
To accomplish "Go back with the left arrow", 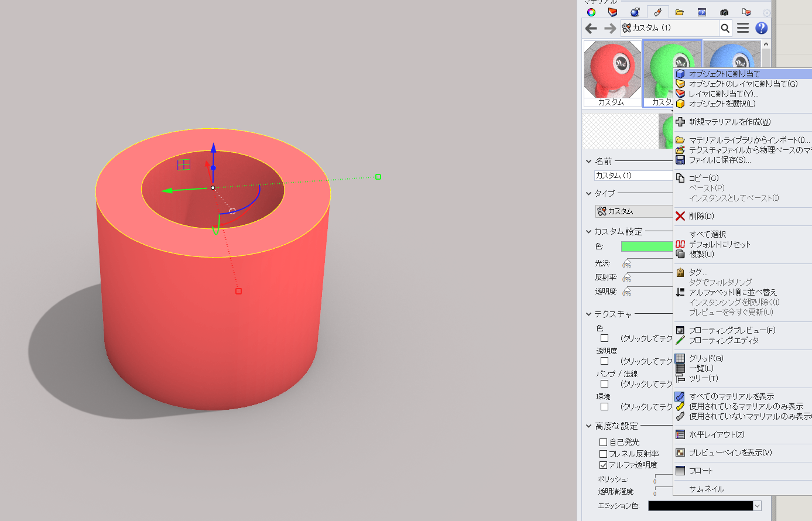I will [x=591, y=28].
